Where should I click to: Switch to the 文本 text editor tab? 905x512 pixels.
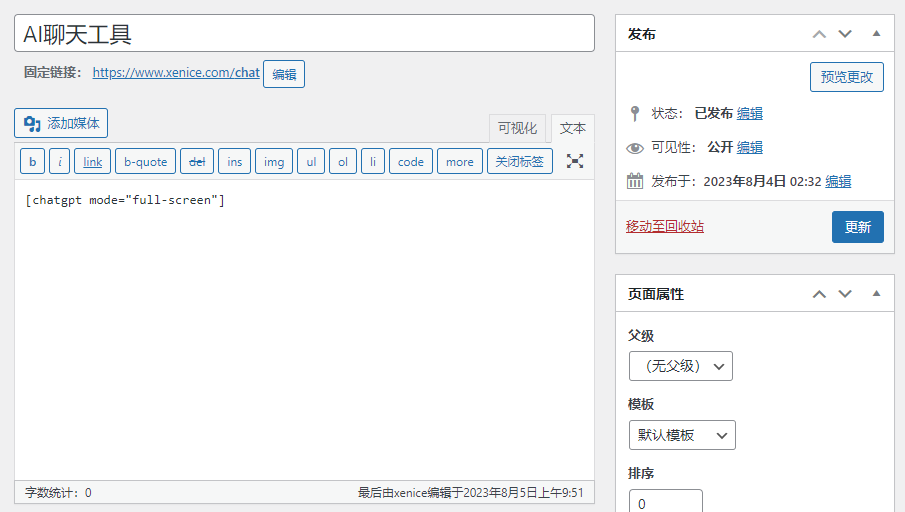[x=572, y=128]
